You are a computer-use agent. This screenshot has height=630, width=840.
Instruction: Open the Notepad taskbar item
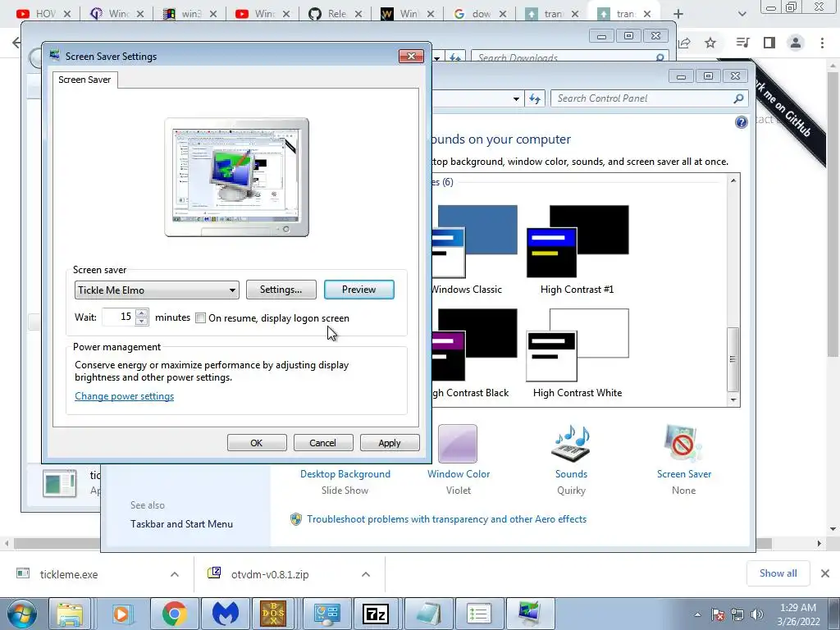point(427,614)
